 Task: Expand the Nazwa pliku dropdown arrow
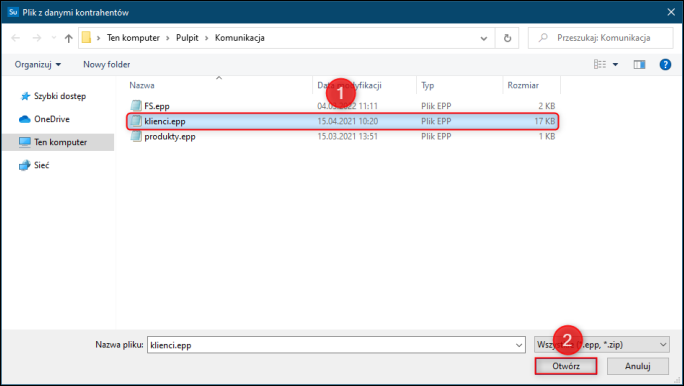tap(519, 345)
